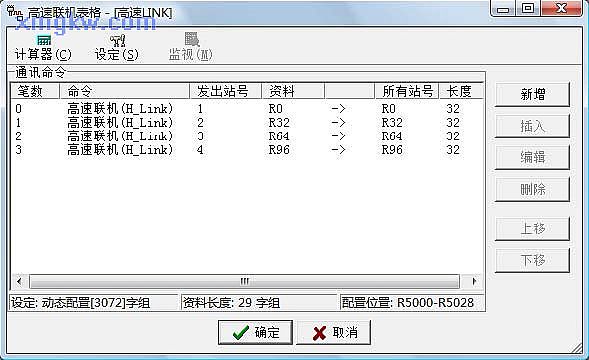
Task: Click the 命令 column header
Action: (x=124, y=91)
